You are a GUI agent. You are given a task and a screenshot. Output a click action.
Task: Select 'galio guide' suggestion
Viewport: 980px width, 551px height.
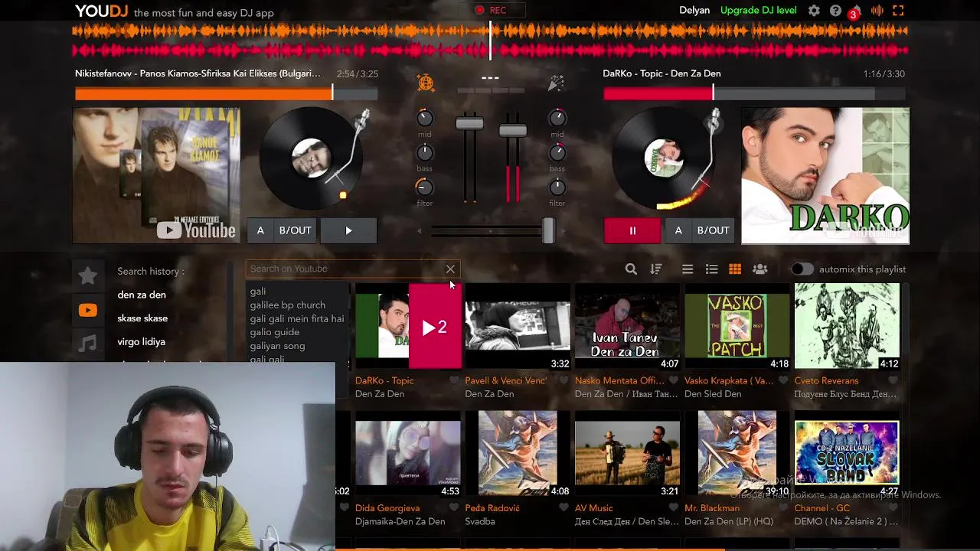275,332
